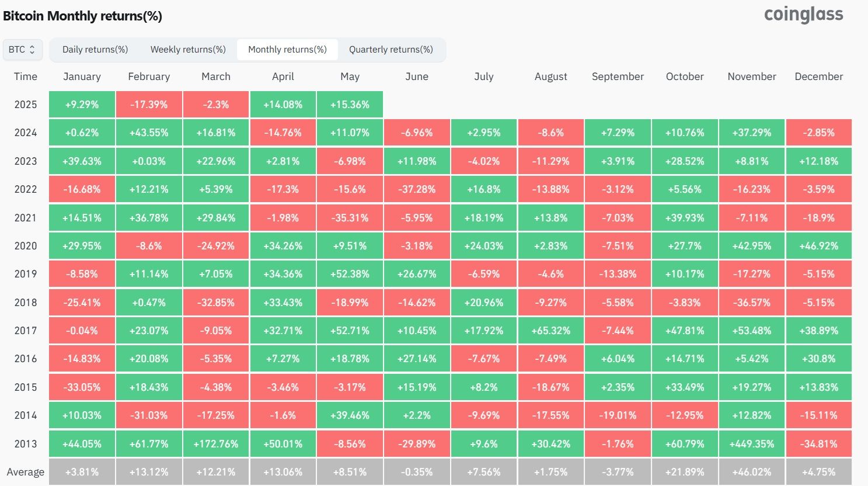Select the 2020 year row label
This screenshot has width=868, height=486.
[x=26, y=246]
